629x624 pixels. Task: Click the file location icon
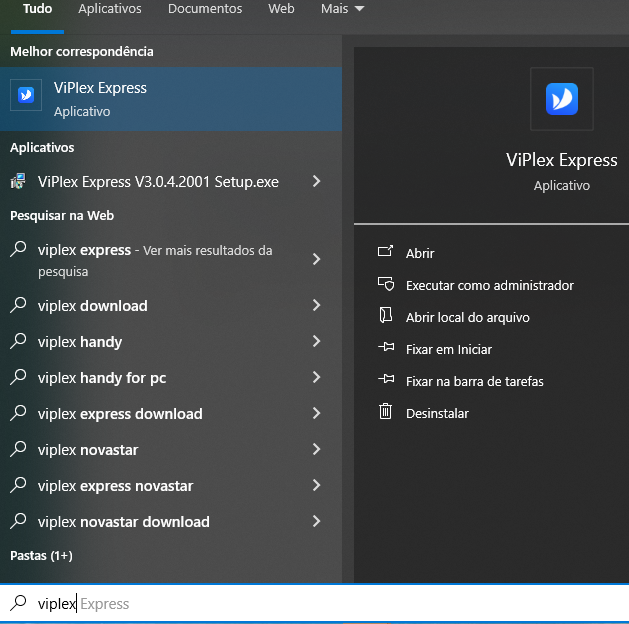(386, 316)
